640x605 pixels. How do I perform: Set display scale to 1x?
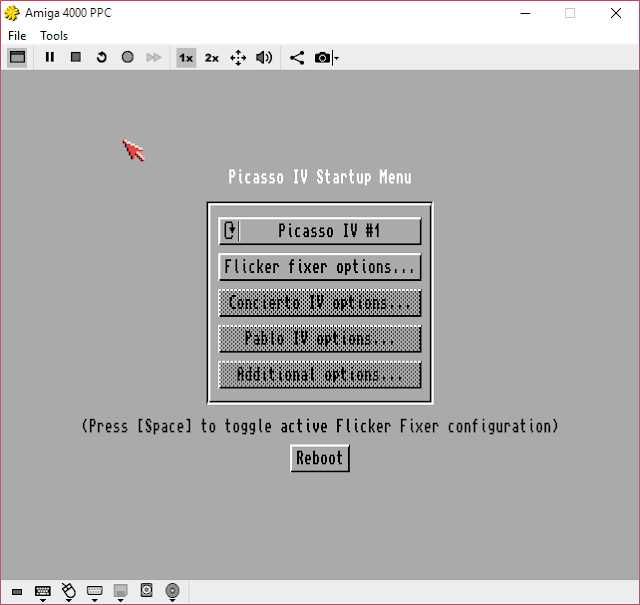186,58
